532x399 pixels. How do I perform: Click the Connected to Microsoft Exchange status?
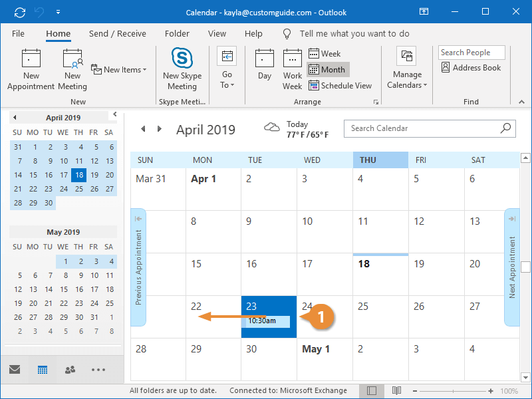point(288,390)
